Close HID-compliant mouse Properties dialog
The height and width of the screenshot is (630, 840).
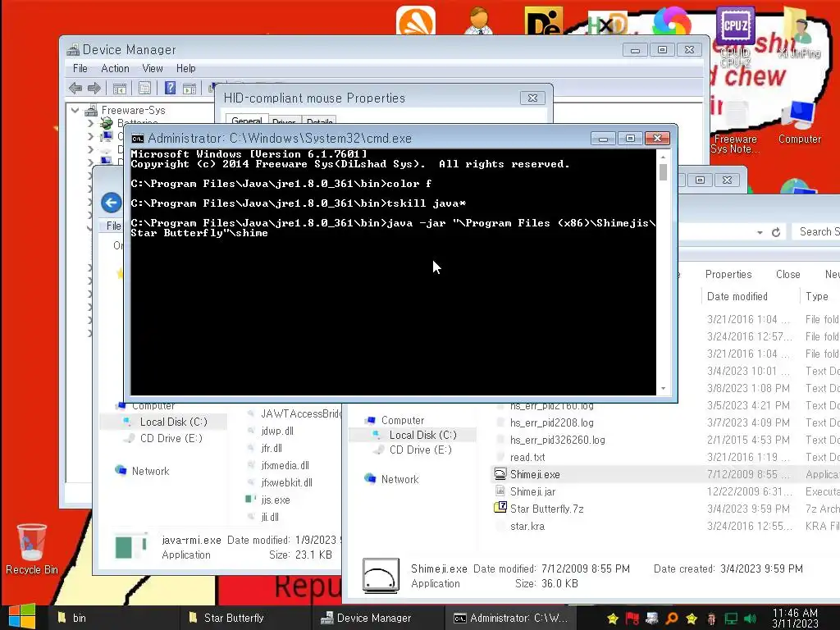532,98
